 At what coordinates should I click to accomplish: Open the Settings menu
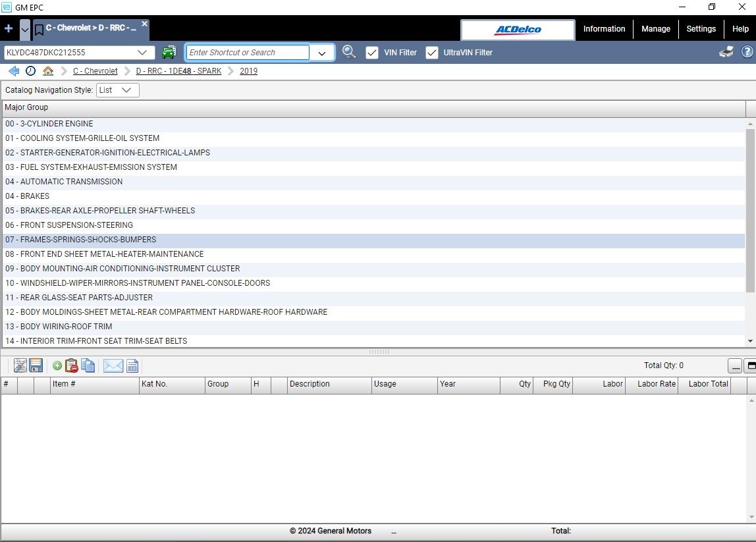click(x=701, y=29)
